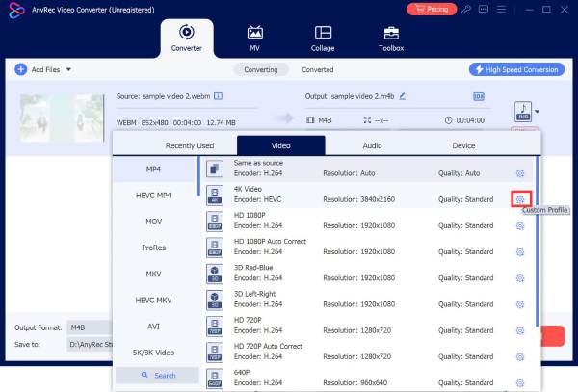578x392 pixels.
Task: Show source file info icon
Action: pyautogui.click(x=219, y=96)
